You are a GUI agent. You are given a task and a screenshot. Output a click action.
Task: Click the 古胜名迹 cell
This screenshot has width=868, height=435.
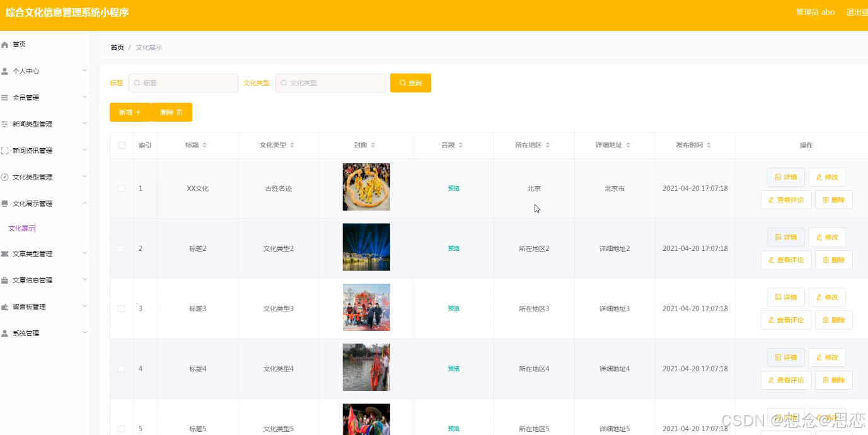click(x=279, y=188)
